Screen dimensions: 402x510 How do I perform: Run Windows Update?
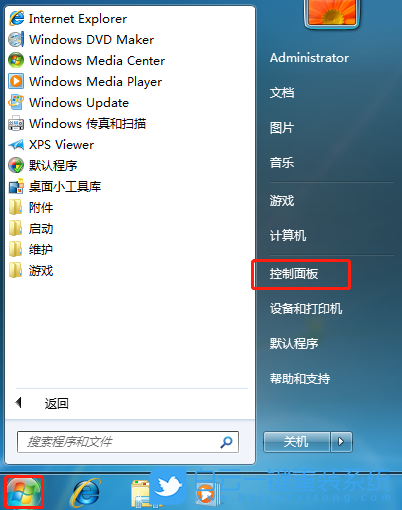[x=68, y=103]
